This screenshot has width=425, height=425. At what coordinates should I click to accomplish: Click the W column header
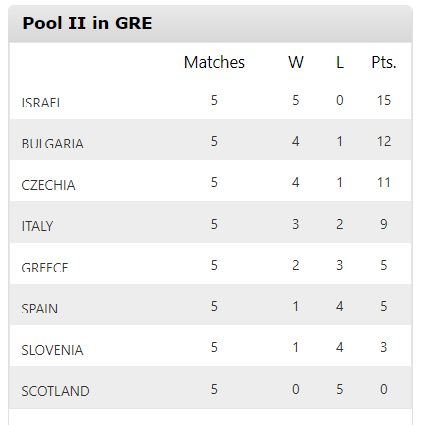point(296,62)
